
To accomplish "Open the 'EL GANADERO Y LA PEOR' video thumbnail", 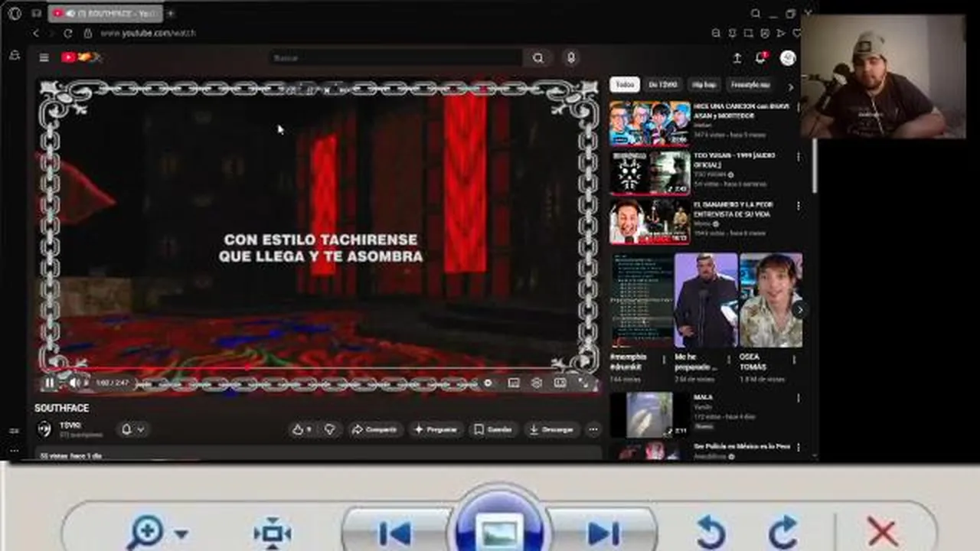I will coord(649,222).
